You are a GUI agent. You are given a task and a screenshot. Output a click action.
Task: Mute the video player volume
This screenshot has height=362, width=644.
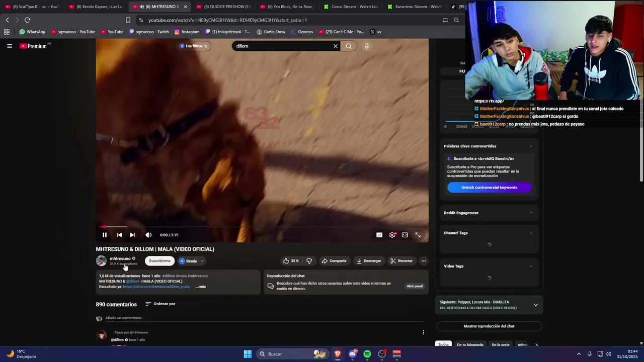click(148, 235)
